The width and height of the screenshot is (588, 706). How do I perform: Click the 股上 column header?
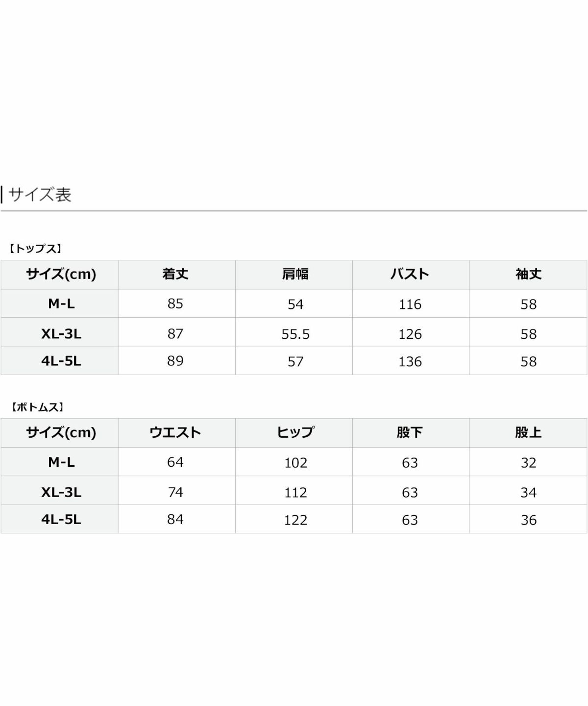[x=528, y=432]
